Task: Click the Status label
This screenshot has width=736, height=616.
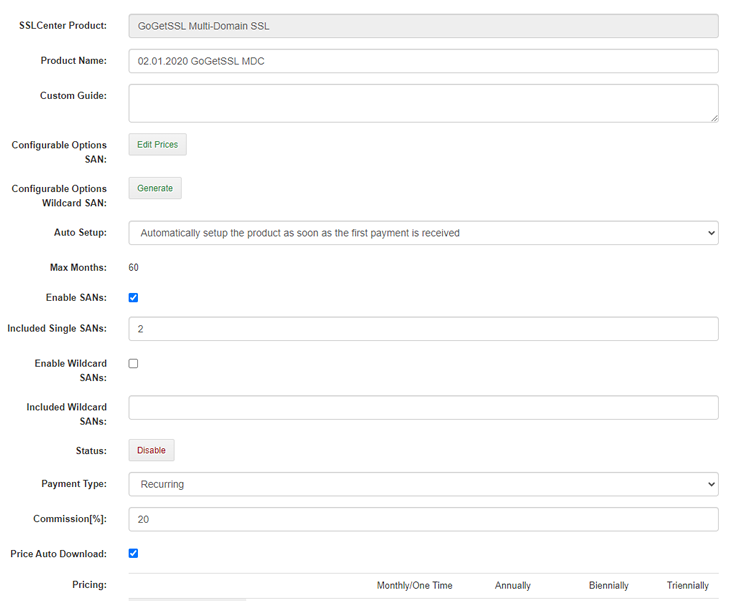Action: 92,451
